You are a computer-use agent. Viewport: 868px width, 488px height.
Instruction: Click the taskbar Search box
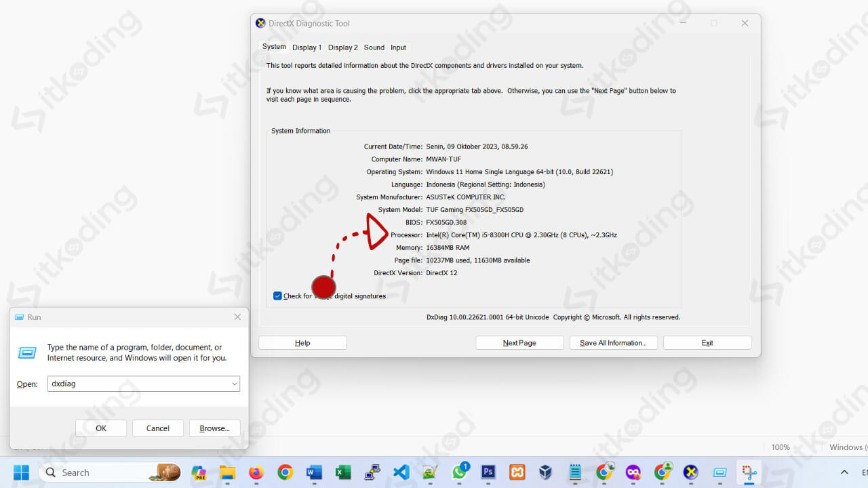(x=110, y=472)
